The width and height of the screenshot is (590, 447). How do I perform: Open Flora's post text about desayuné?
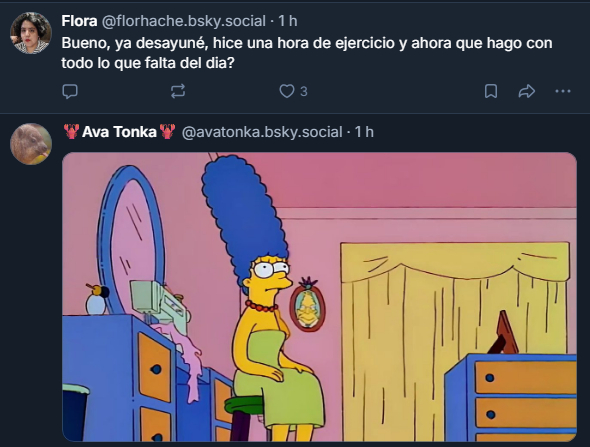[307, 53]
